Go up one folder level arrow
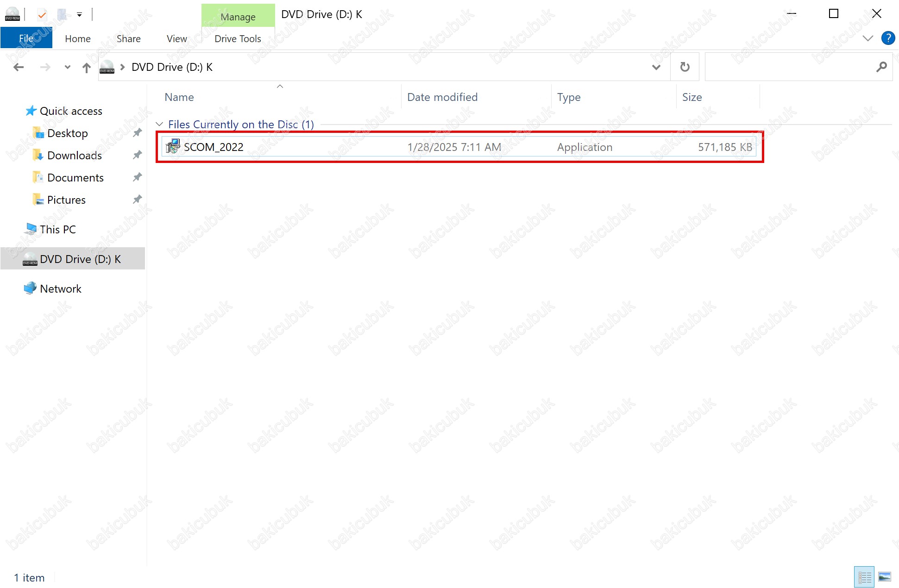This screenshot has height=588, width=899. point(87,68)
